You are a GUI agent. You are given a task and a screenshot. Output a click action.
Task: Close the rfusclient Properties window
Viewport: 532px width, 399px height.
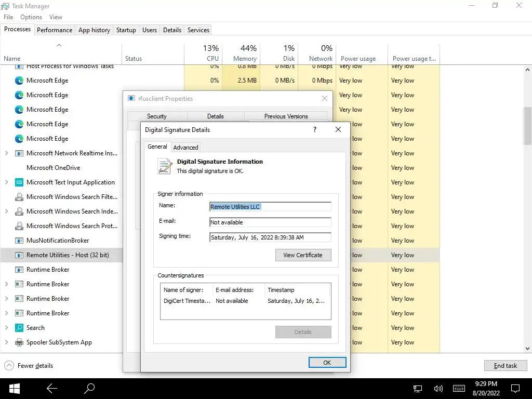(325, 98)
